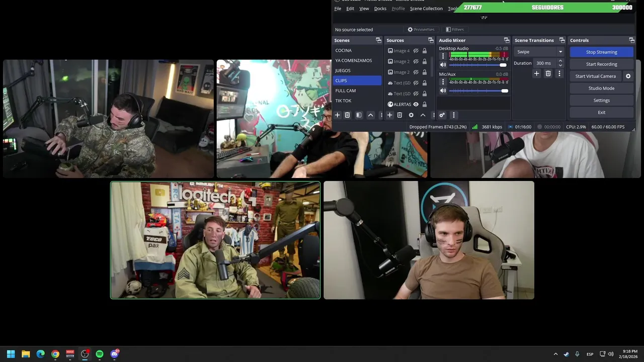The image size is (644, 362).
Task: Toggle Studio Mode on
Action: pyautogui.click(x=601, y=88)
